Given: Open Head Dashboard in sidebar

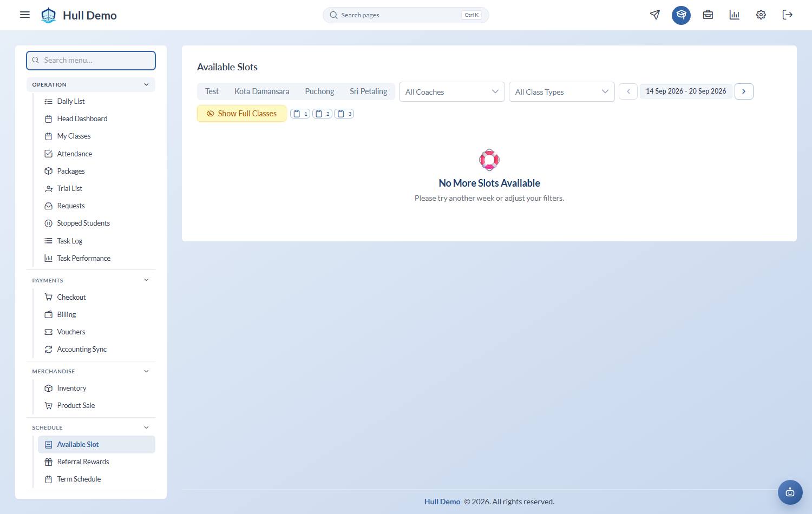Looking at the screenshot, I should [x=96, y=118].
